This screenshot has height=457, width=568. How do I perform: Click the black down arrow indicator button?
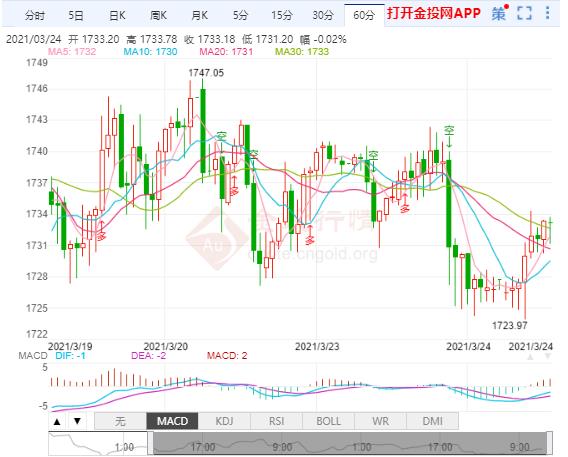77,422
